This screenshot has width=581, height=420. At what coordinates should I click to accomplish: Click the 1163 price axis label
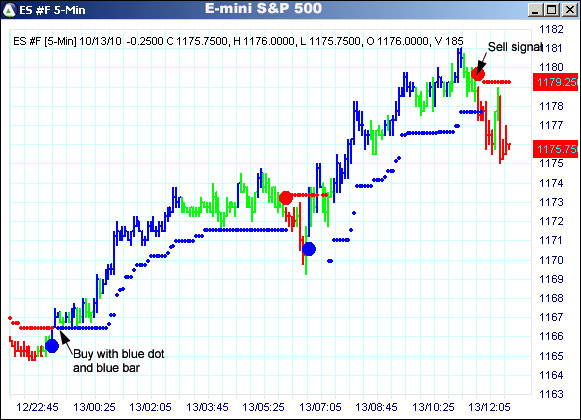point(551,394)
